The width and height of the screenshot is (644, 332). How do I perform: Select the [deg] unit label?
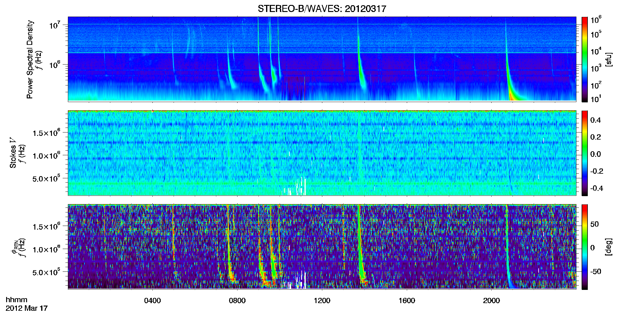click(609, 247)
